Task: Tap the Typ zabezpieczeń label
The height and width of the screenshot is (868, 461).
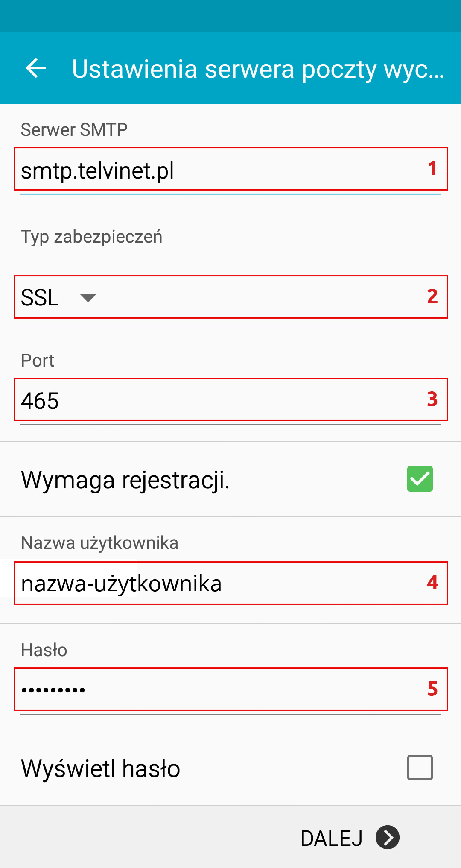Action: 92,237
